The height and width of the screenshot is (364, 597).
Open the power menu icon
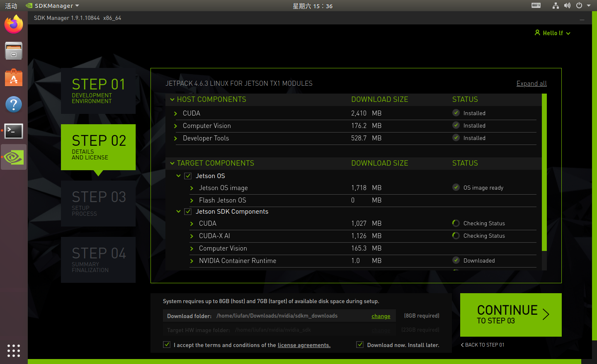coord(579,5)
